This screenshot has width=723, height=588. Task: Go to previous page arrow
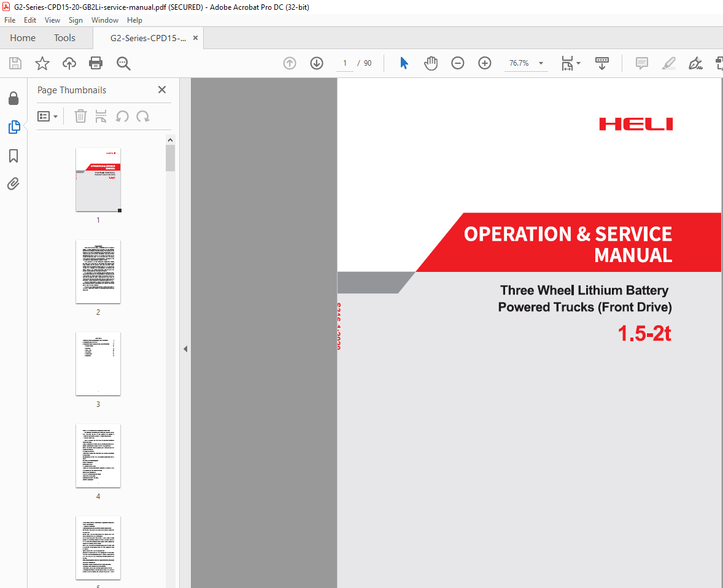[290, 63]
